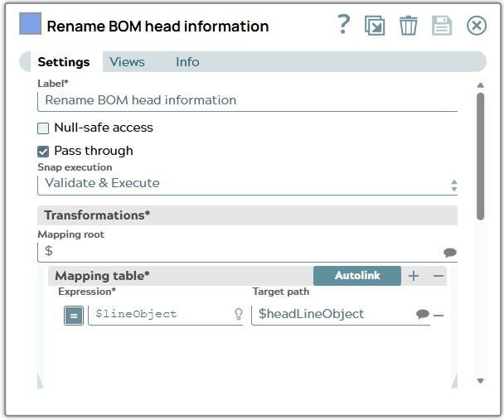Click the blue snap color square
The width and height of the screenshot is (504, 420).
pyautogui.click(x=30, y=23)
